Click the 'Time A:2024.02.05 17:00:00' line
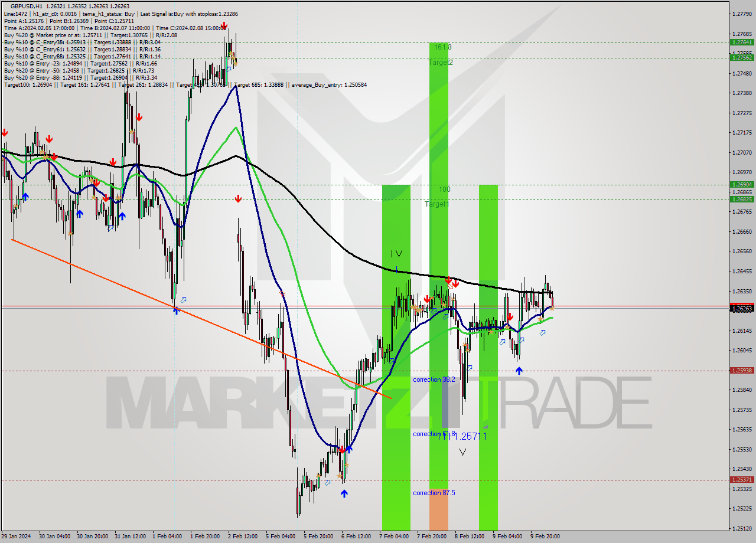The width and height of the screenshot is (756, 543). click(39, 28)
